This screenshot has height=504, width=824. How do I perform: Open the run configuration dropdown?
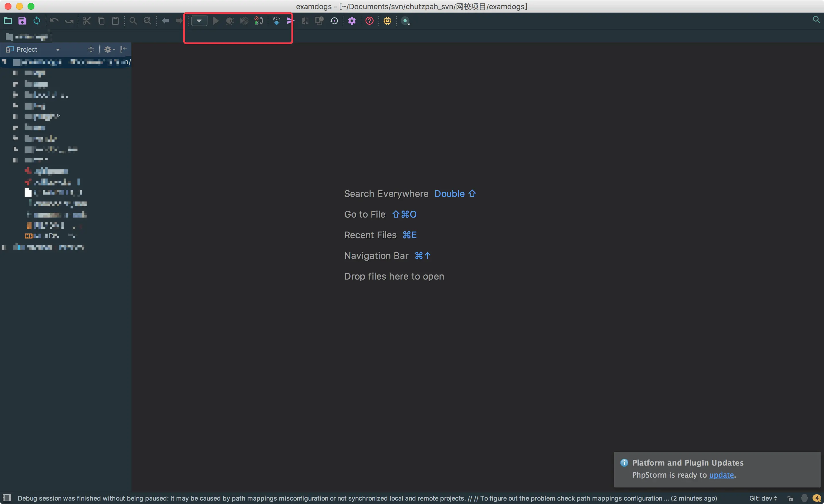pyautogui.click(x=199, y=21)
